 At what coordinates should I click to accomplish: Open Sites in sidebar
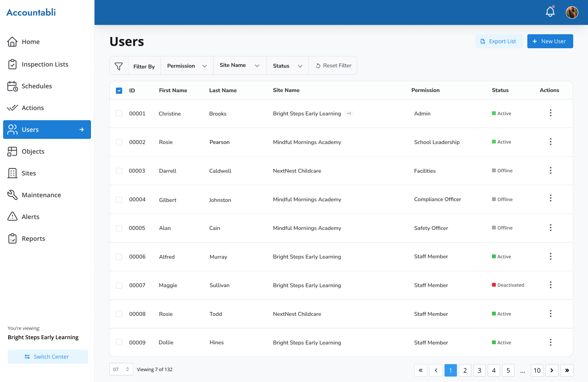tap(47, 173)
